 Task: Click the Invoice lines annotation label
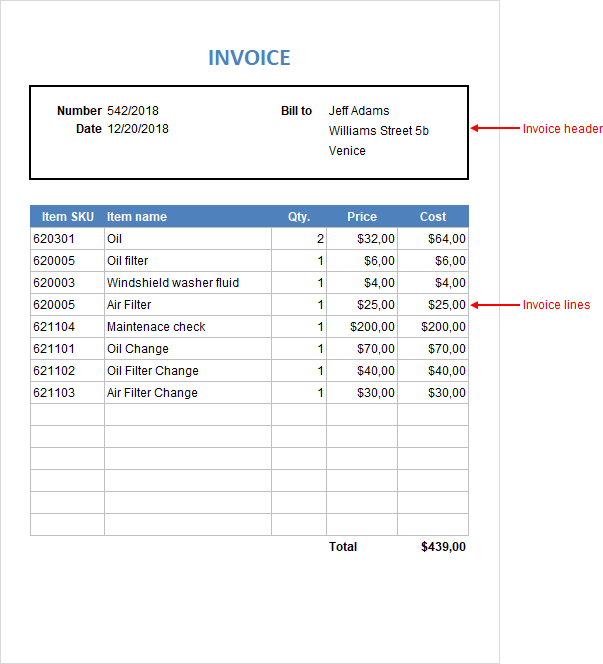[556, 305]
